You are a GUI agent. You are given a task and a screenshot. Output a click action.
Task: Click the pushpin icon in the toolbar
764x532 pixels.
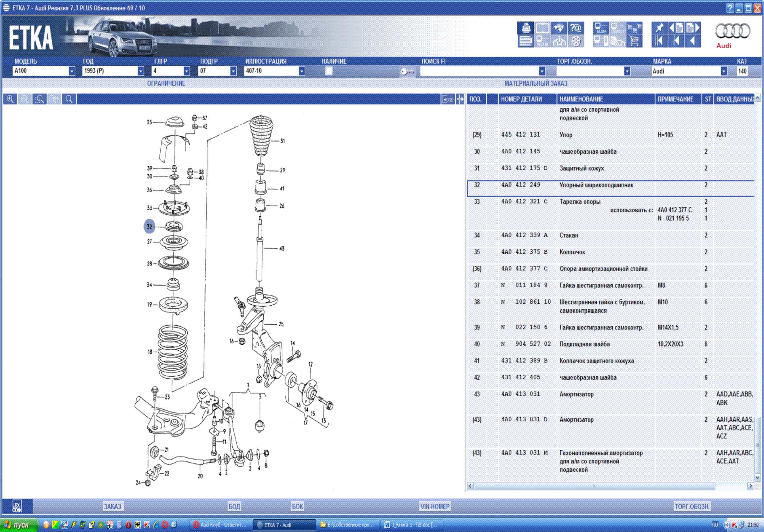coord(659,28)
